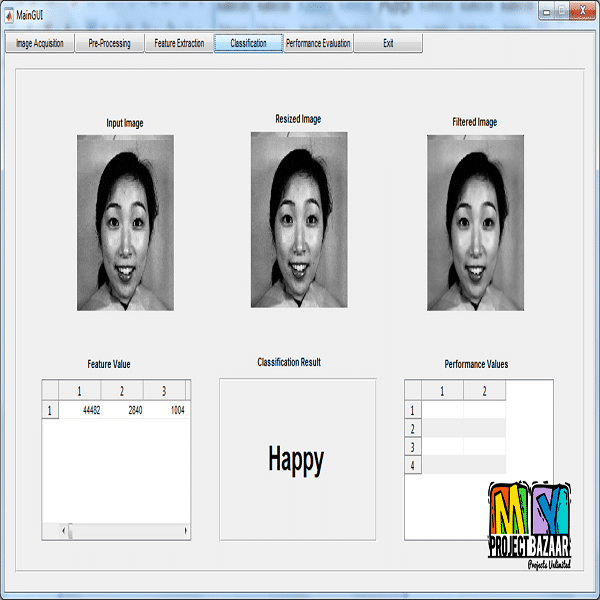This screenshot has height=600, width=600.
Task: Minimize the MainGUI window
Action: pyautogui.click(x=546, y=12)
